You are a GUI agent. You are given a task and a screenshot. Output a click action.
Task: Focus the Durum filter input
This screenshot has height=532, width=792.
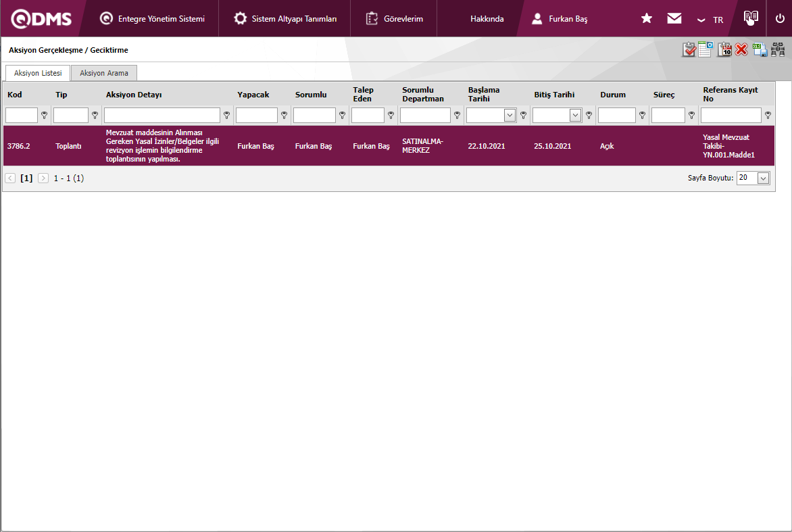coord(617,115)
